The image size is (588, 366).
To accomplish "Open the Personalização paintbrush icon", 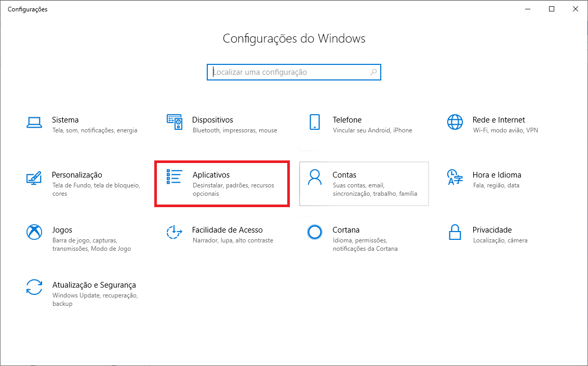I will (34, 178).
